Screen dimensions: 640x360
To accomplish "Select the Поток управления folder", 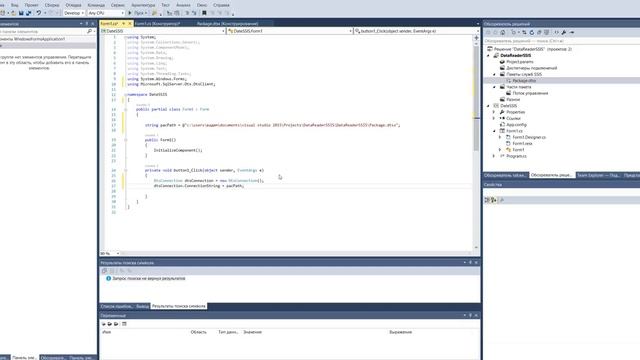I will click(530, 93).
